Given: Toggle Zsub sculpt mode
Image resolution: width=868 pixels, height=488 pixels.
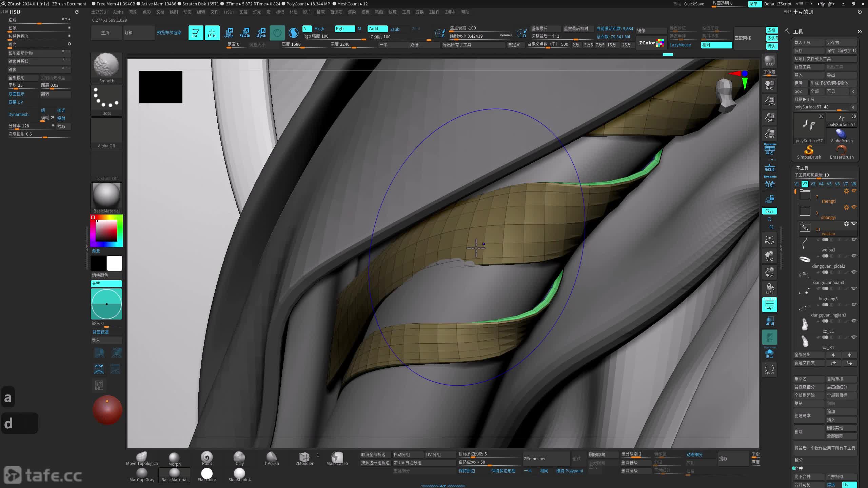Looking at the screenshot, I should [x=395, y=29].
